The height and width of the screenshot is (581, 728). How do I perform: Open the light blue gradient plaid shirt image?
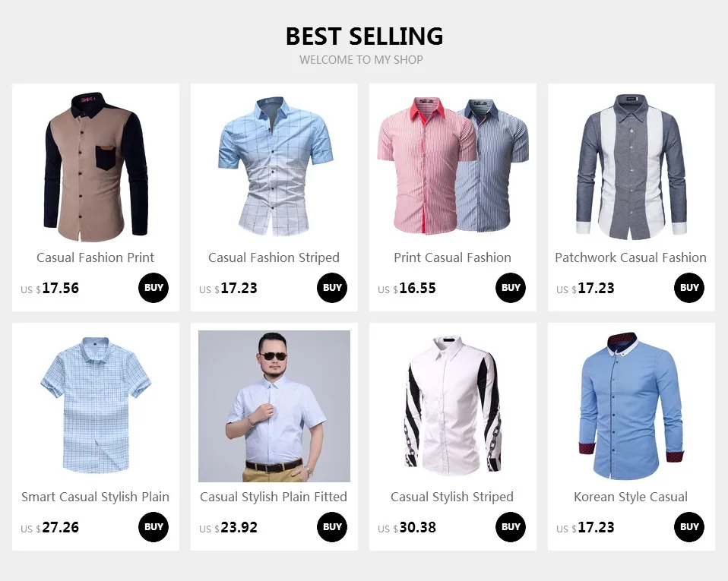click(x=274, y=167)
